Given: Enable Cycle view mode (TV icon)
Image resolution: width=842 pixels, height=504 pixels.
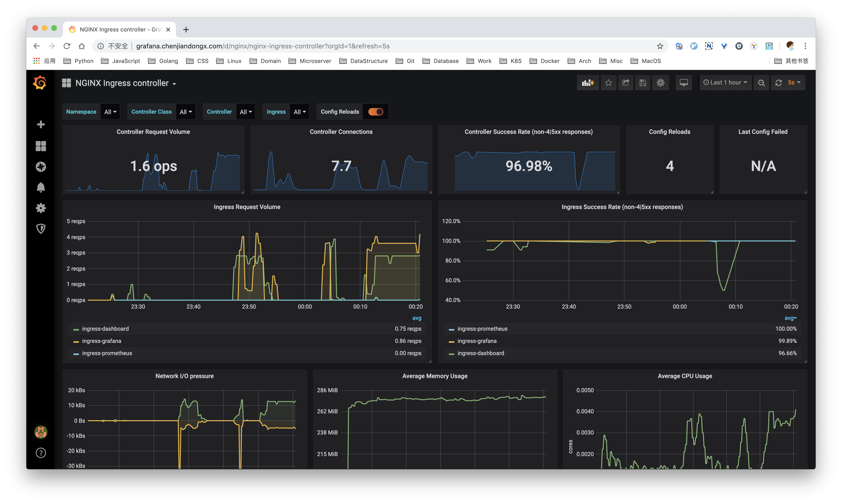Looking at the screenshot, I should pos(683,82).
